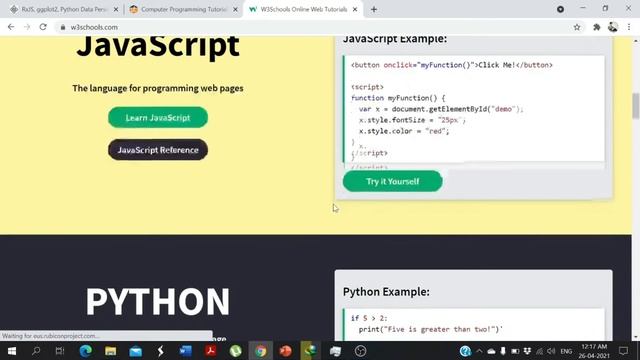Image resolution: width=640 pixels, height=360 pixels.
Task: Open Task View on the taskbar
Action: (x=60, y=351)
